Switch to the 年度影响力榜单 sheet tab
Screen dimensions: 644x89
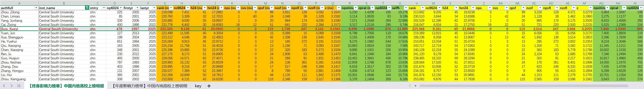coord(149,86)
